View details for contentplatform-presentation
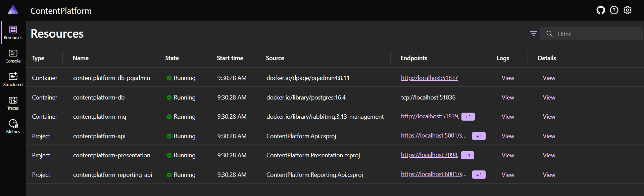Image resolution: width=644 pixels, height=196 pixels. point(549,155)
